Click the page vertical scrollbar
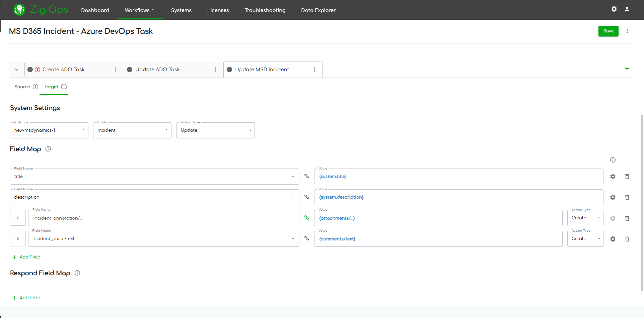This screenshot has width=644, height=318. 642,202
